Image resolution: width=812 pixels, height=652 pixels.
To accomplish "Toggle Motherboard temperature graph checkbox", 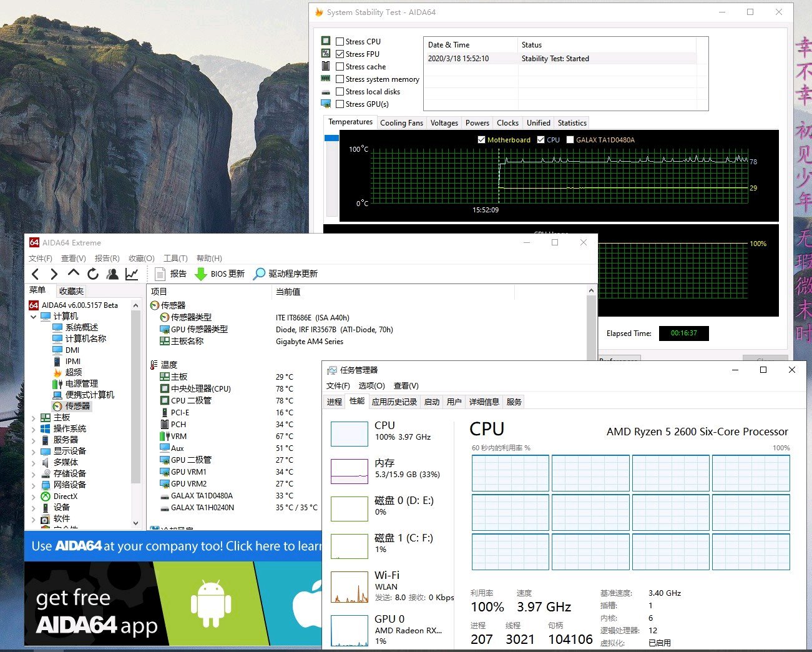I will (x=481, y=140).
